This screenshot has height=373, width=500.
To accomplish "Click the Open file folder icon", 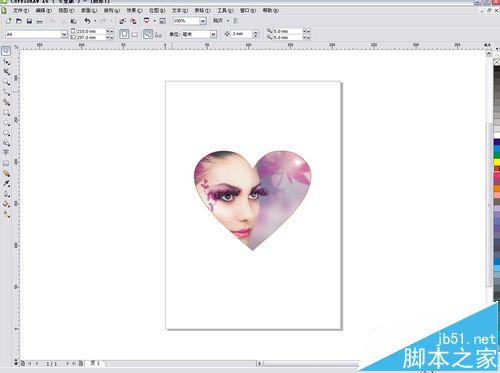I will pos(19,21).
